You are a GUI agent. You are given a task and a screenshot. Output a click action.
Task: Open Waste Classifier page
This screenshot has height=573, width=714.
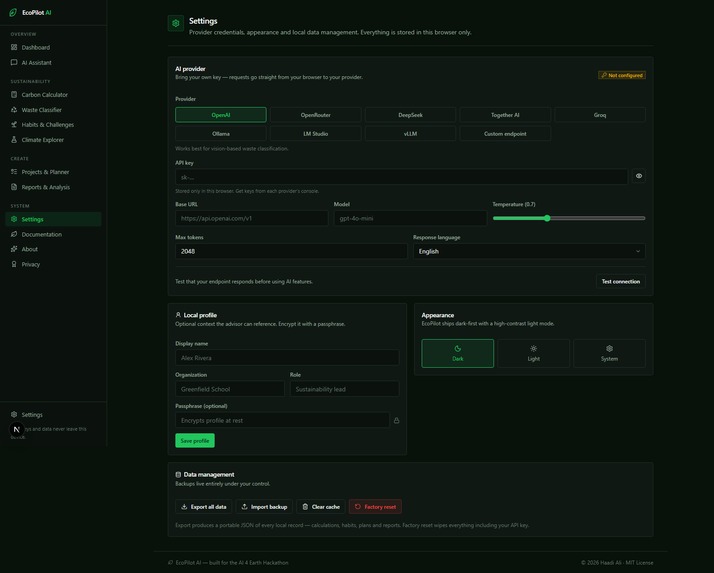point(53,110)
